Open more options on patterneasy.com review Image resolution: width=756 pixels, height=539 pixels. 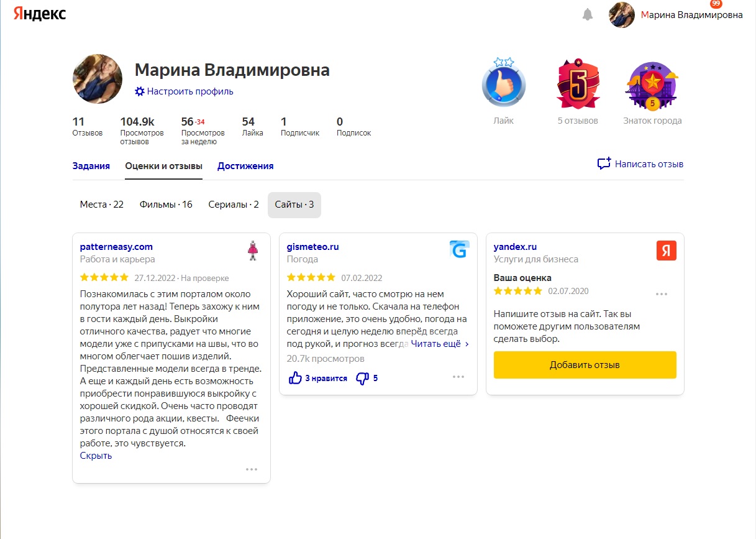252,469
